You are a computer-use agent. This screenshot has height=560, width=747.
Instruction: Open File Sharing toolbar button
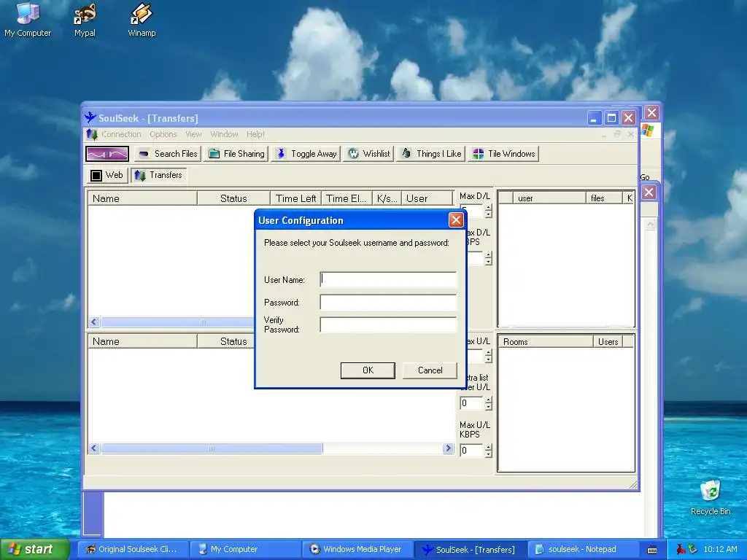tap(236, 154)
